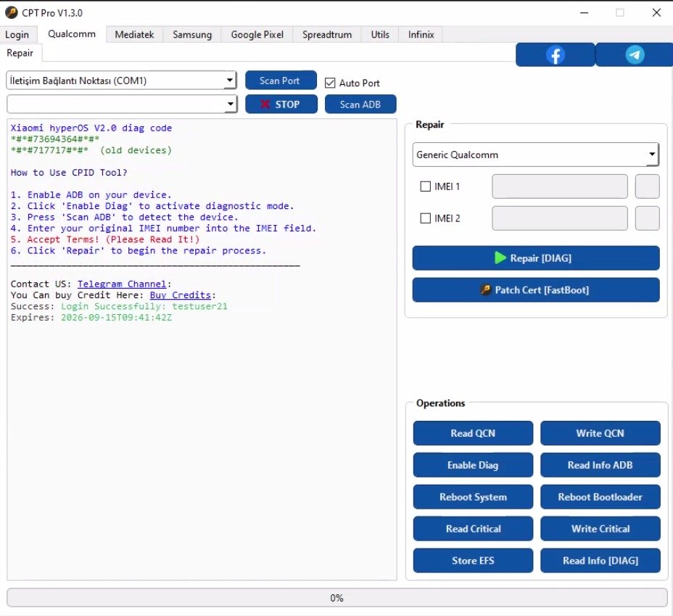Click the Reboot Bootloader button

pos(600,497)
